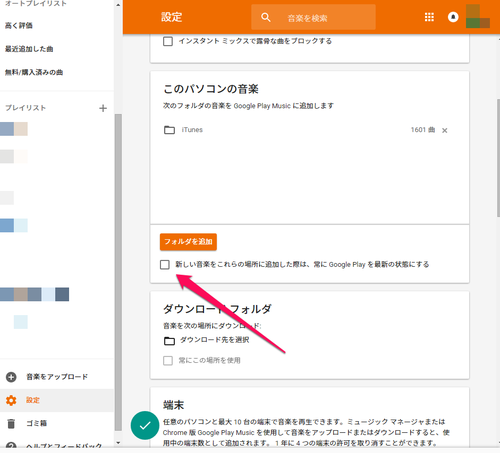Click the search magnifier icon
Screen dimensions: 500x453
266,17
